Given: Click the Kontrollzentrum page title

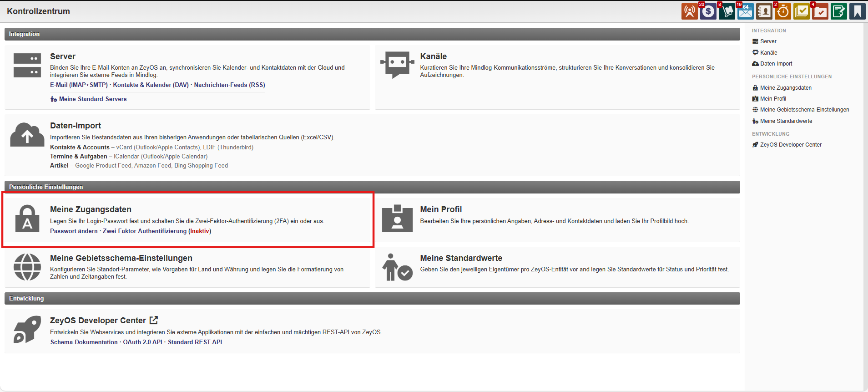Looking at the screenshot, I should point(38,11).
